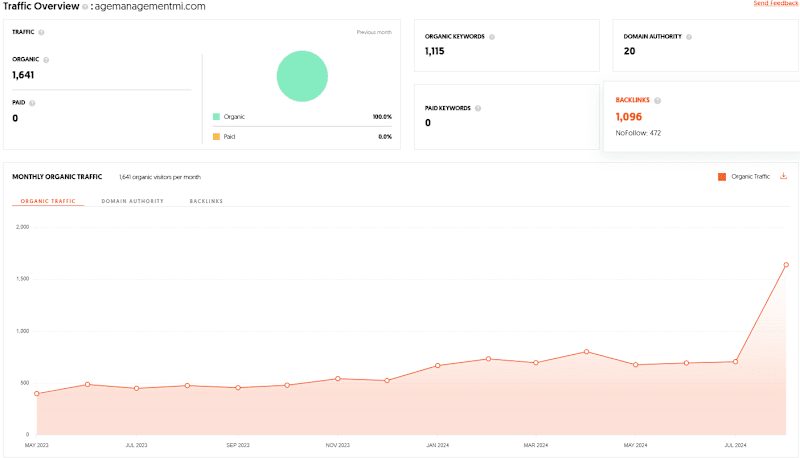This screenshot has height=458, width=800.
Task: Click the Traffic help info icon
Action: [41, 32]
